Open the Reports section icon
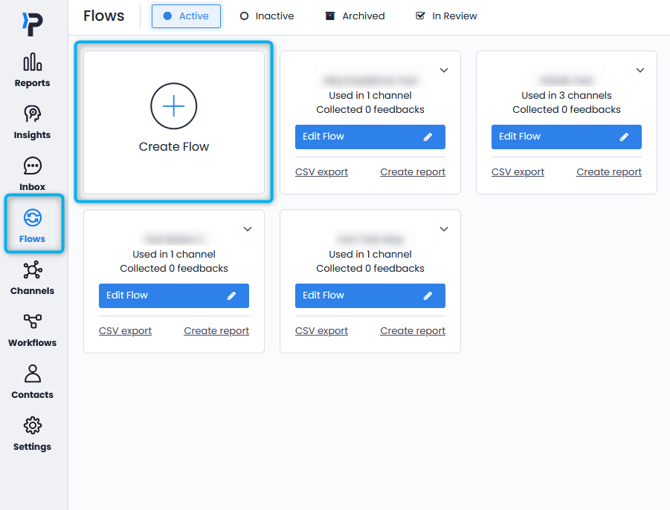670x510 pixels. (32, 63)
